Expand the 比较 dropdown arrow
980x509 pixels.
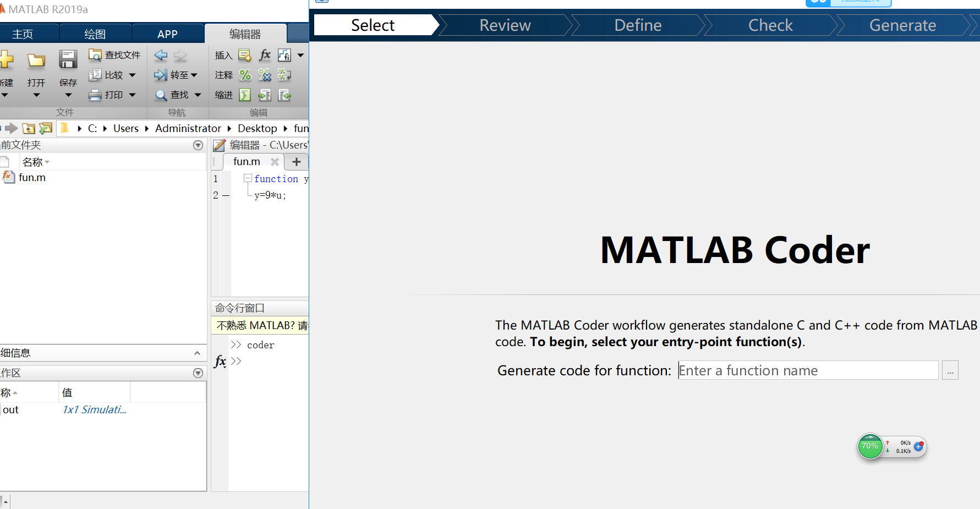132,75
